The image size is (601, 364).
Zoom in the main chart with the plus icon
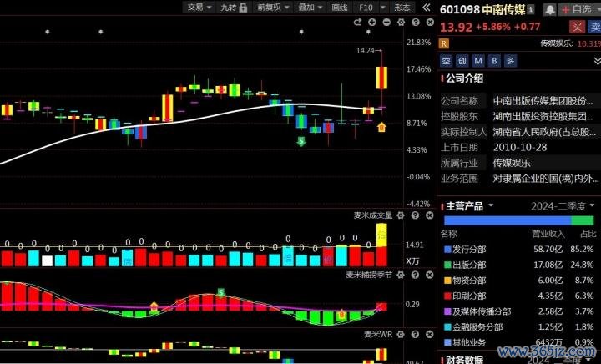371,23
